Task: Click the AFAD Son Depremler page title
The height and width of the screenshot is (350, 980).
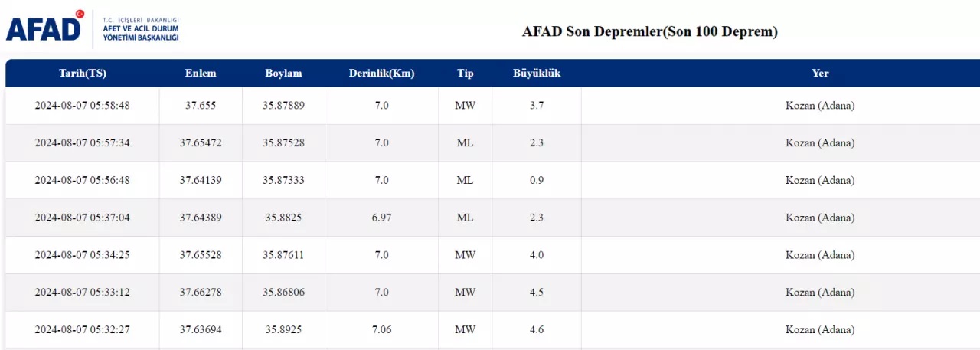Action: (x=650, y=31)
